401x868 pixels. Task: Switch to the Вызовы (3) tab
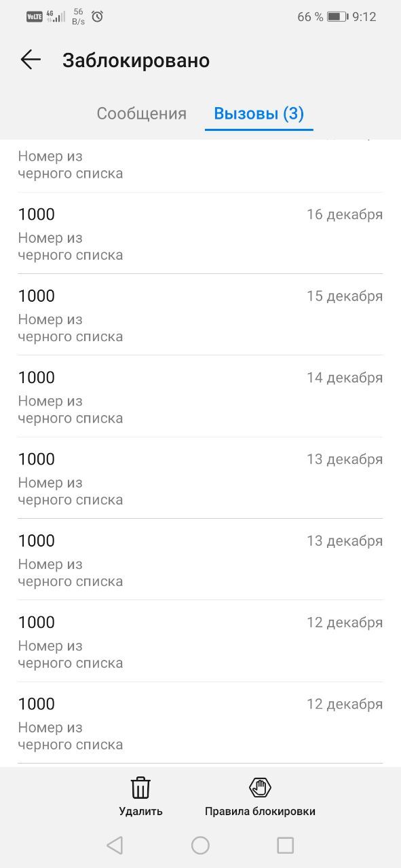(x=259, y=113)
